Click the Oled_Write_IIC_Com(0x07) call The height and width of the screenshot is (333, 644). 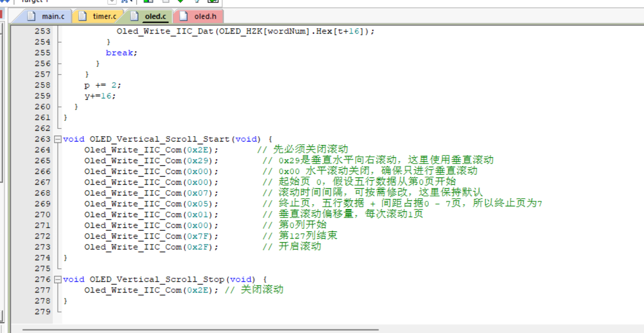[151, 193]
